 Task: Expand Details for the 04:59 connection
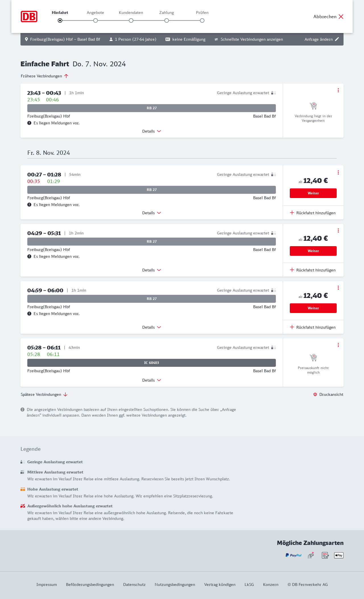(152, 327)
